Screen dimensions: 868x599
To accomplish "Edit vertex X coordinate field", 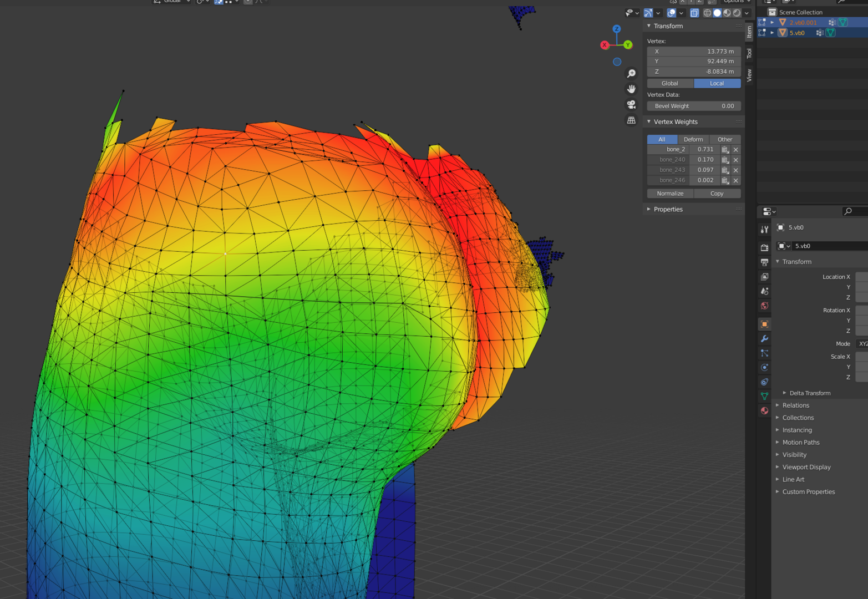I will point(694,51).
